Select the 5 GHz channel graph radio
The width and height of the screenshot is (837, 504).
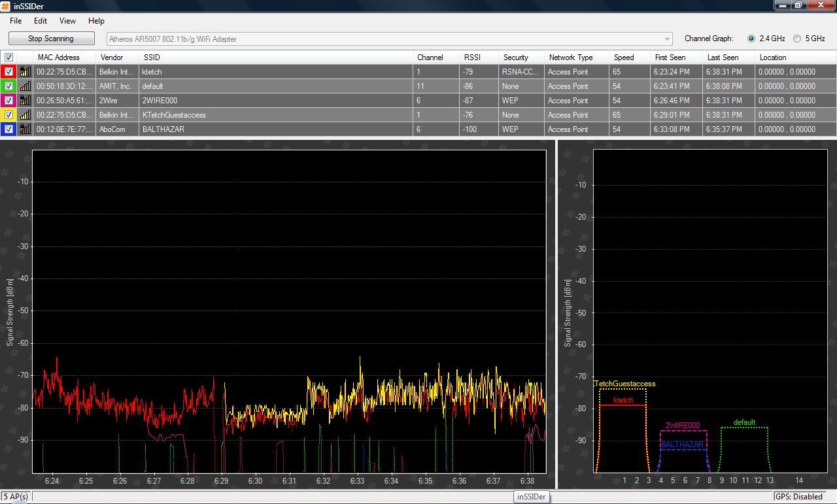(797, 39)
